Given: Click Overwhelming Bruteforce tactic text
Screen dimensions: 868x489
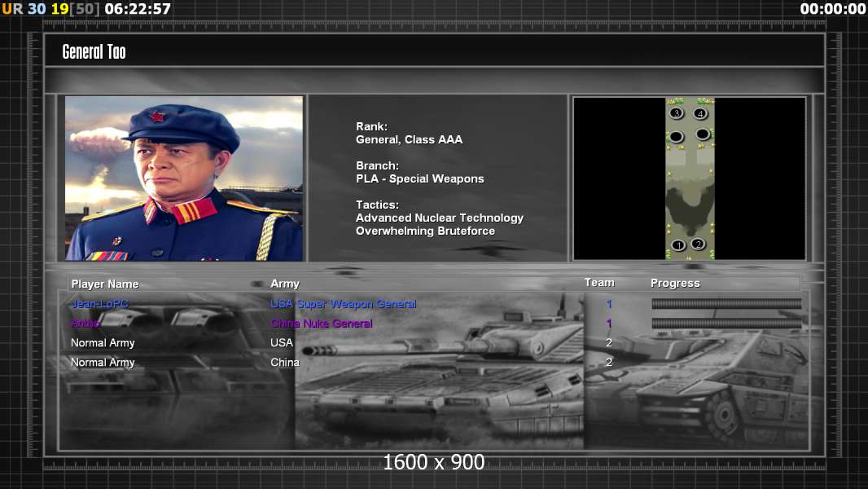Looking at the screenshot, I should point(425,231).
